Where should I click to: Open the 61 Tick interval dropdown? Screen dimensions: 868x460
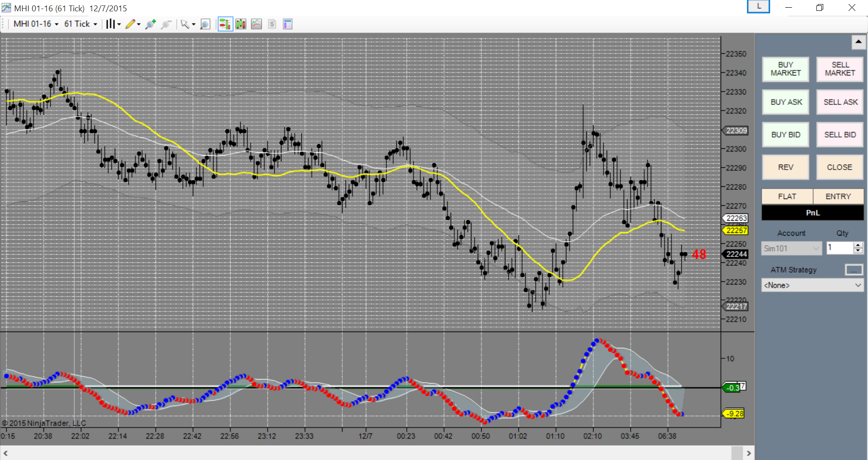click(x=81, y=24)
